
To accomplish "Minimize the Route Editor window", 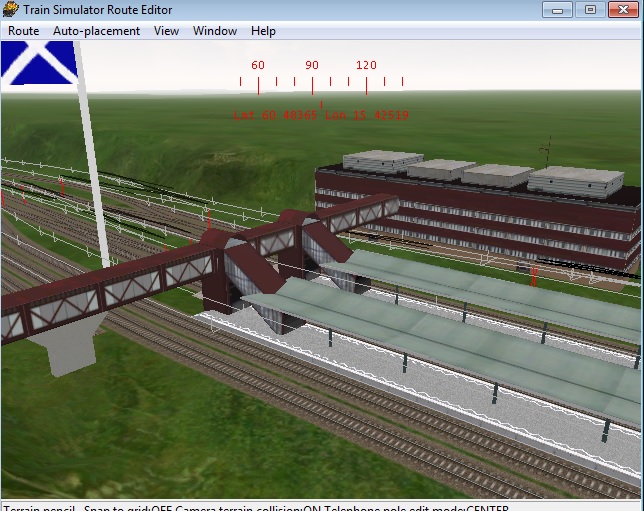I will click(558, 10).
